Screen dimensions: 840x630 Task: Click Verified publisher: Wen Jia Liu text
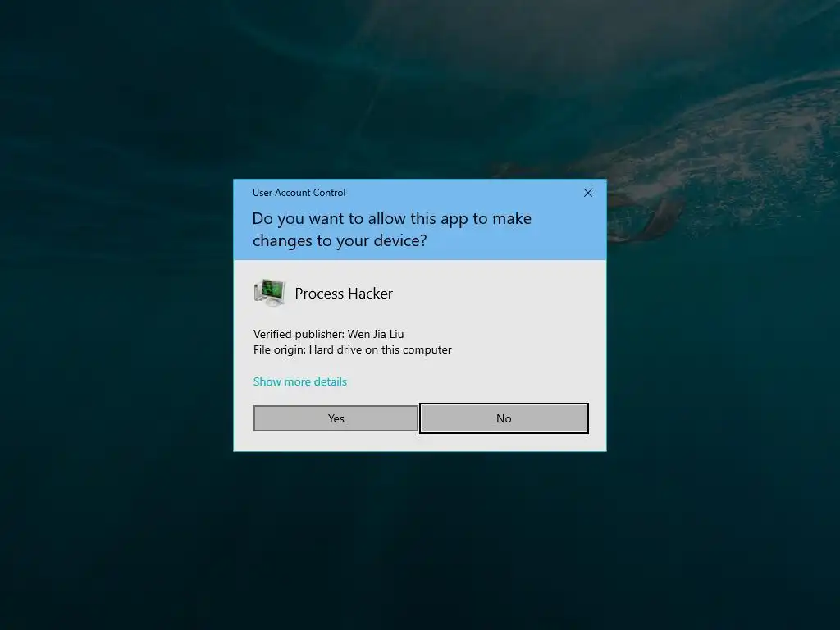(328, 334)
